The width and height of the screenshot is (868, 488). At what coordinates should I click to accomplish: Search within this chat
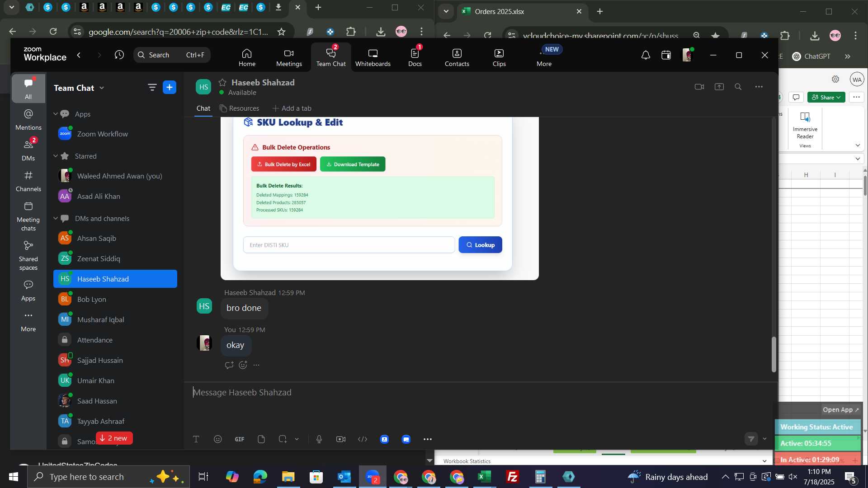(738, 87)
